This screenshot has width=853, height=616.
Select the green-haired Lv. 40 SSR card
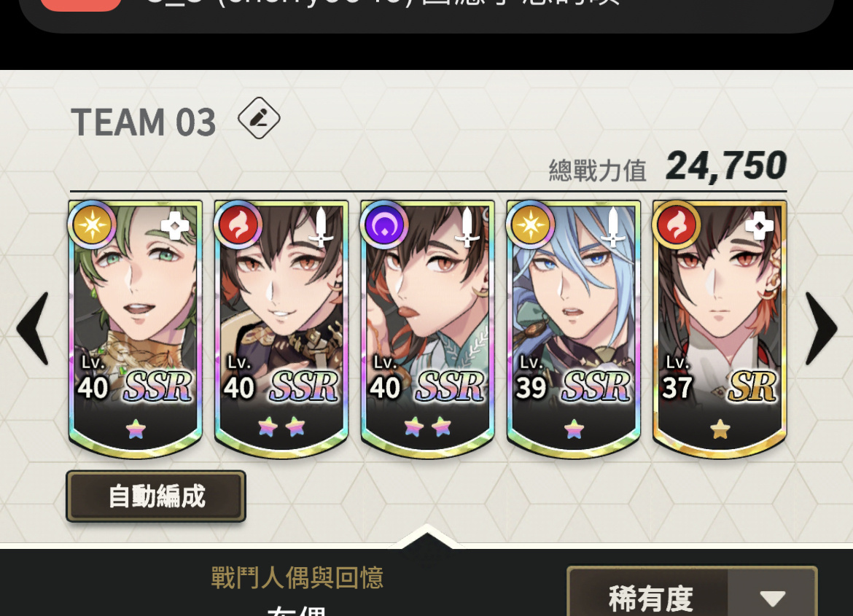136,329
